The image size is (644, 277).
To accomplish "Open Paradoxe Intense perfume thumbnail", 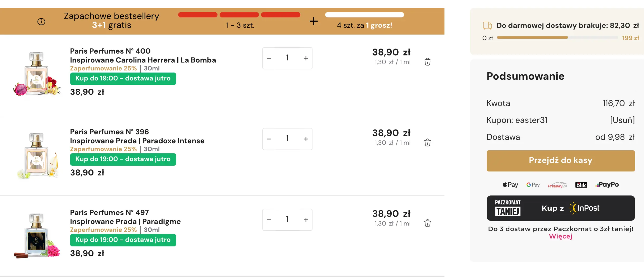I will (x=37, y=156).
